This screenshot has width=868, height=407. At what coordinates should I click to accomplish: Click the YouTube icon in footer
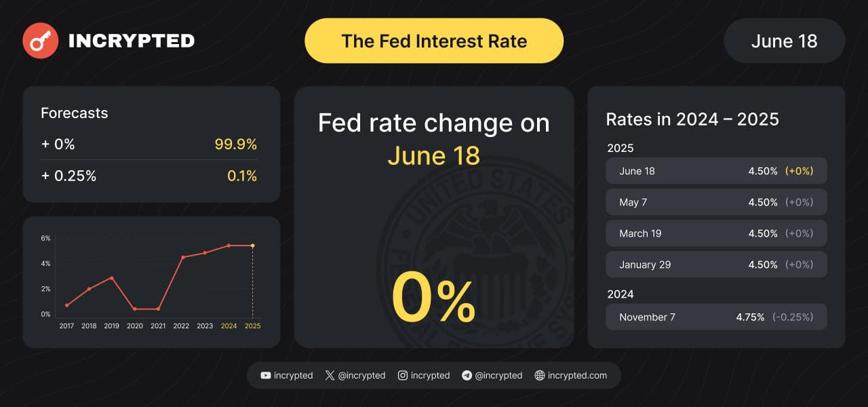[x=265, y=375]
